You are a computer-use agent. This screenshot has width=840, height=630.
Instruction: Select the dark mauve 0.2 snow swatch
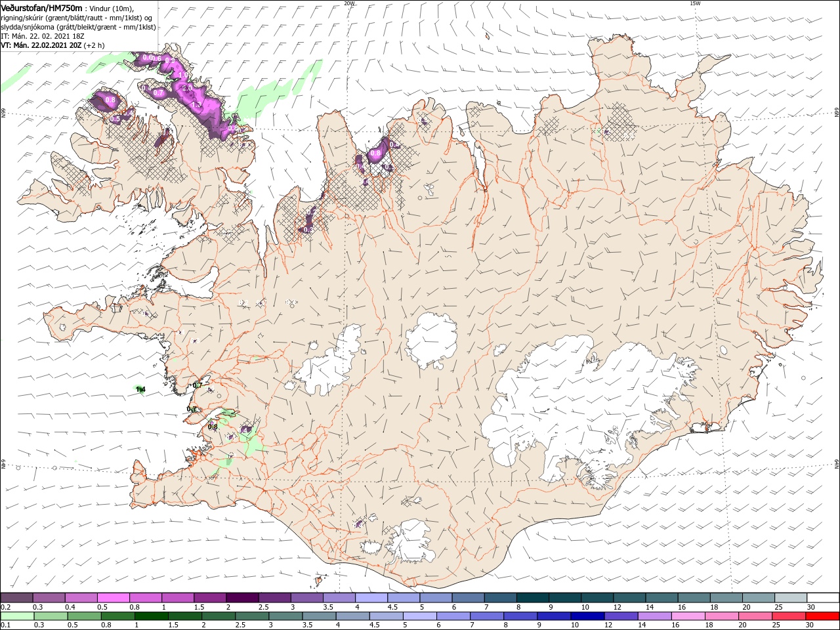(x=16, y=597)
